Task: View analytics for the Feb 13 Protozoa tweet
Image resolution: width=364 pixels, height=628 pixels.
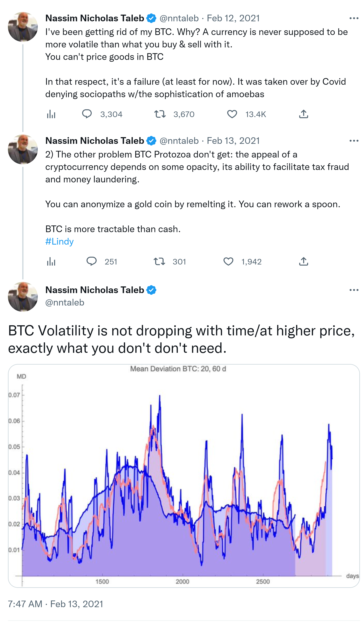Action: pyautogui.click(x=51, y=262)
